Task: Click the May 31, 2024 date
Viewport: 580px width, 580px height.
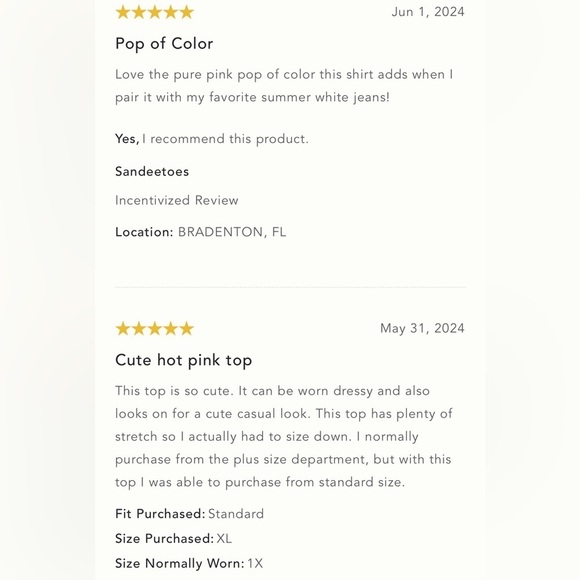Action: coord(422,328)
